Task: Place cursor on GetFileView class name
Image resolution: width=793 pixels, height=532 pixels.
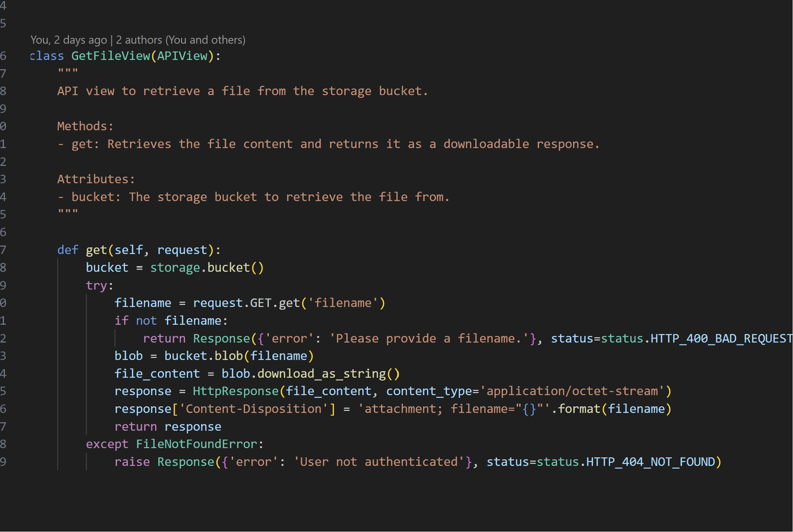Action: point(111,56)
